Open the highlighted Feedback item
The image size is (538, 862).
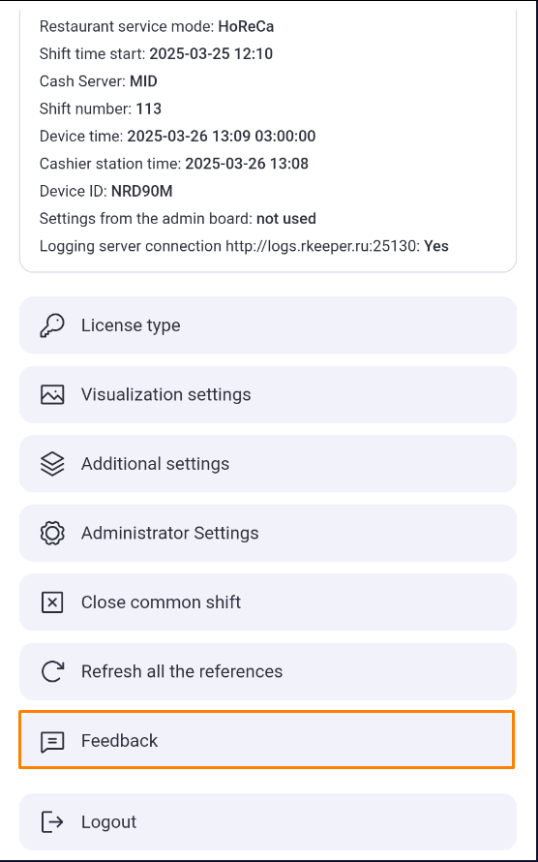[x=267, y=739]
